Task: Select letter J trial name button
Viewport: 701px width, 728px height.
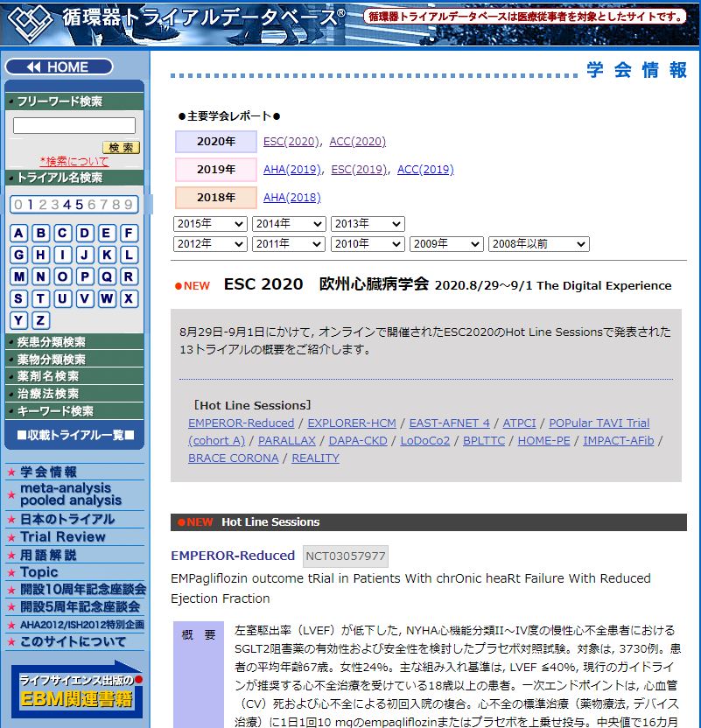Action: pos(85,255)
